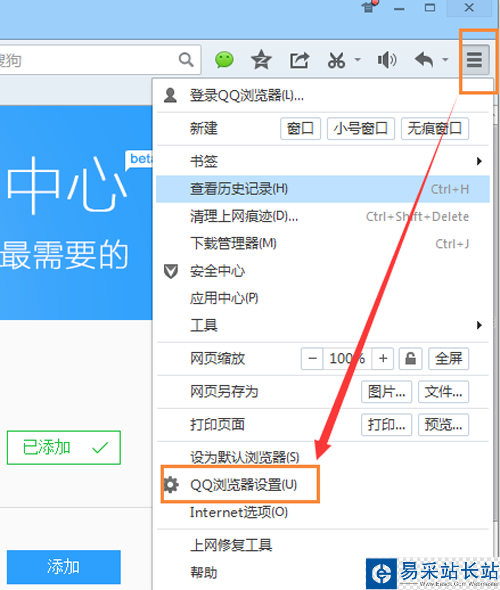500x590 pixels.
Task: Expand the 工具 submenu arrow
Action: pyautogui.click(x=479, y=325)
